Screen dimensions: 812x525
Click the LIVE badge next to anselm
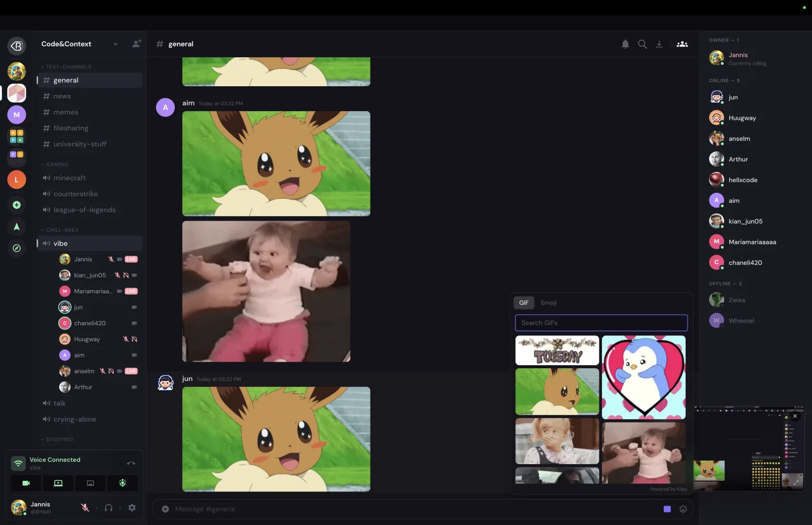(x=131, y=371)
